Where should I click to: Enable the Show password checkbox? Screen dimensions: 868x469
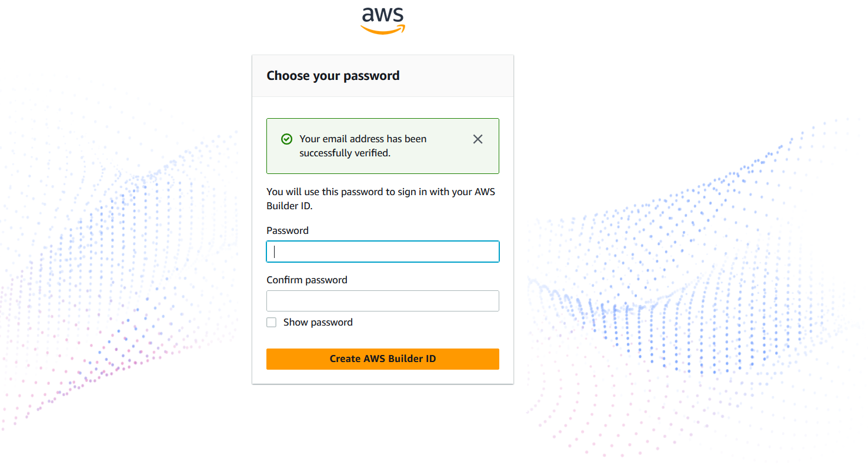click(271, 322)
